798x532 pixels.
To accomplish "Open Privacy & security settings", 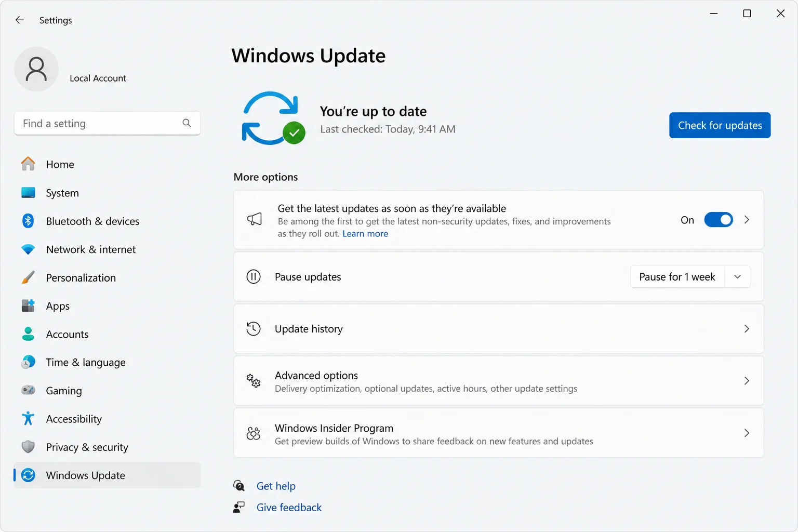I will click(x=107, y=447).
